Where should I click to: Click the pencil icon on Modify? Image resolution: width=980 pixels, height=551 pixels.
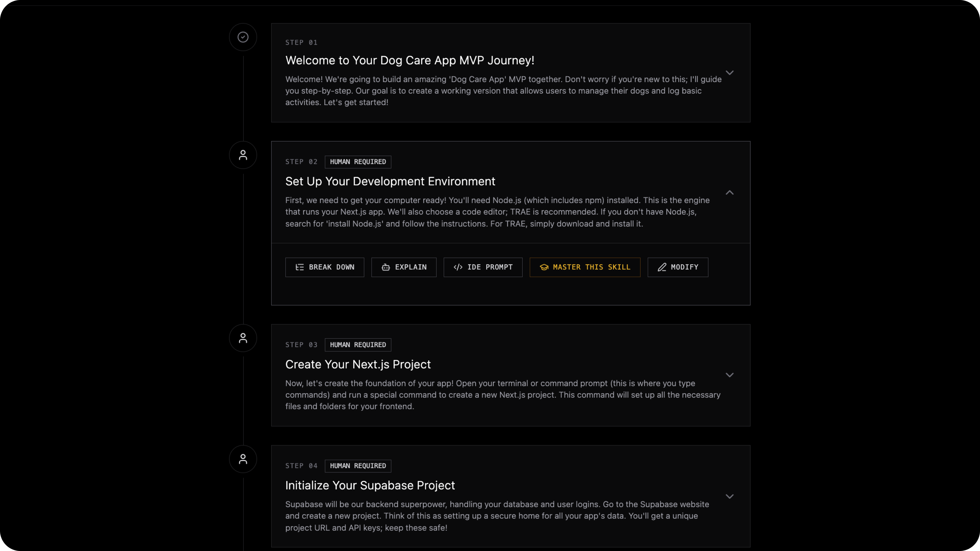(662, 267)
